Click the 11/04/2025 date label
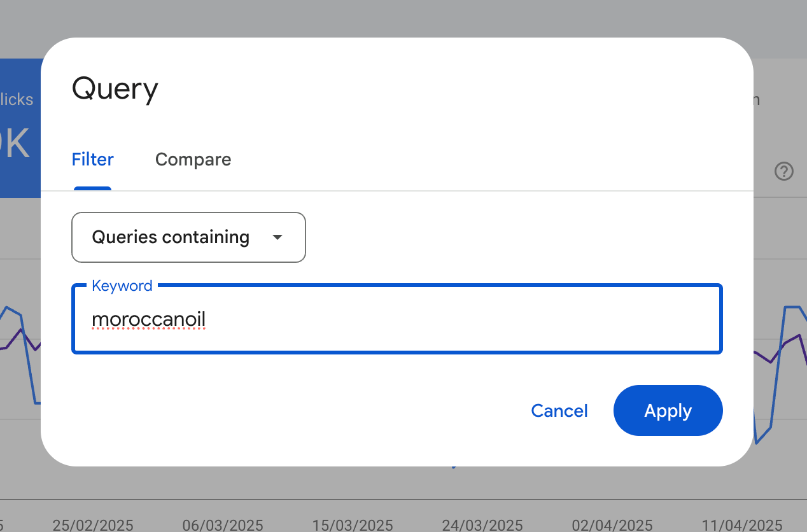807x532 pixels. (x=742, y=525)
